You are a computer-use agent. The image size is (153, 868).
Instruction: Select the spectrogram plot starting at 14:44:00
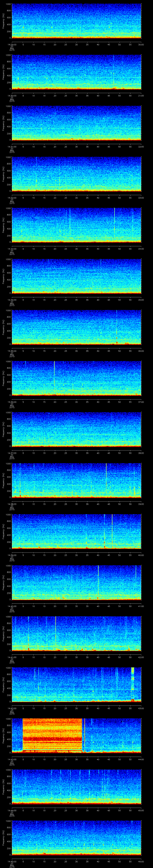pyautogui.click(x=76, y=787)
